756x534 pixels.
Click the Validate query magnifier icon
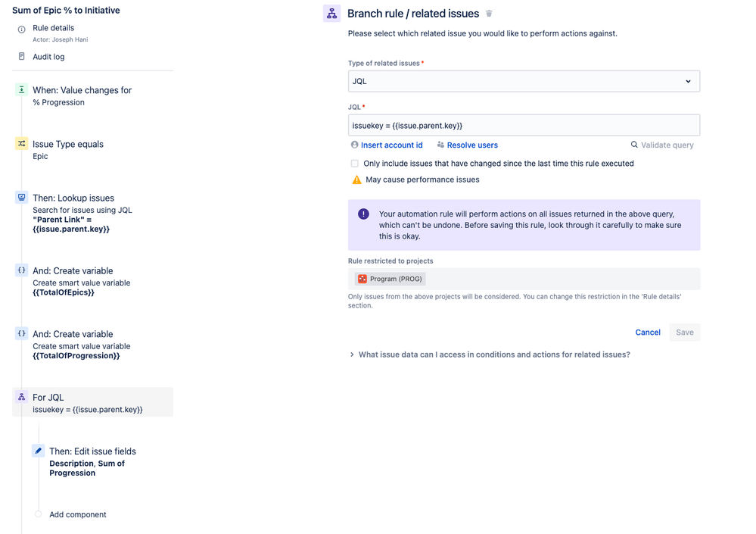click(634, 145)
